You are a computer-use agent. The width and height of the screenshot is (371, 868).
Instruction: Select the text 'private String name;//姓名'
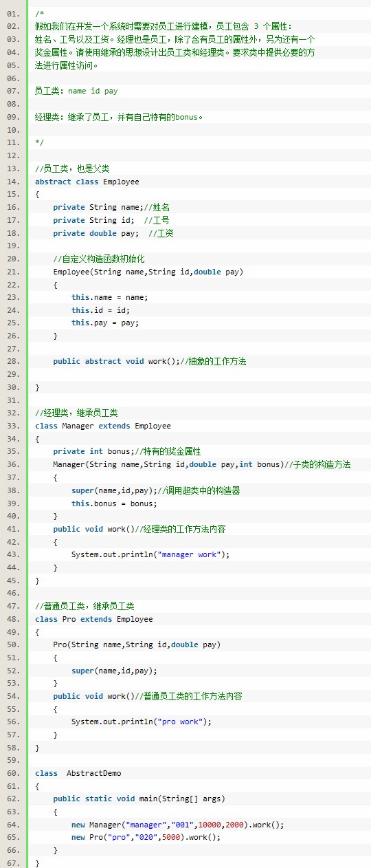(x=111, y=207)
